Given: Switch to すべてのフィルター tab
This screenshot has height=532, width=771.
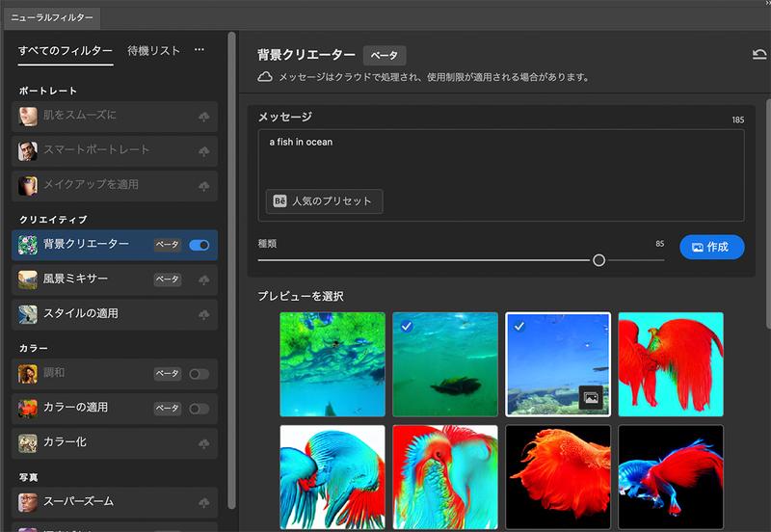Looking at the screenshot, I should click(66, 51).
